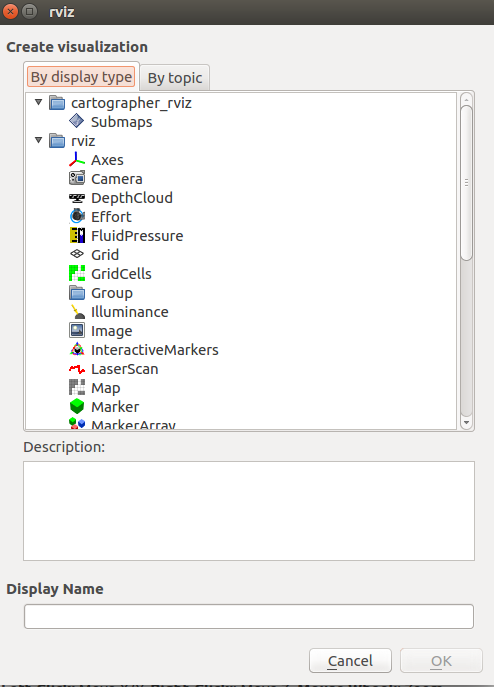
Task: Select the Axes display icon
Action: pyautogui.click(x=77, y=160)
